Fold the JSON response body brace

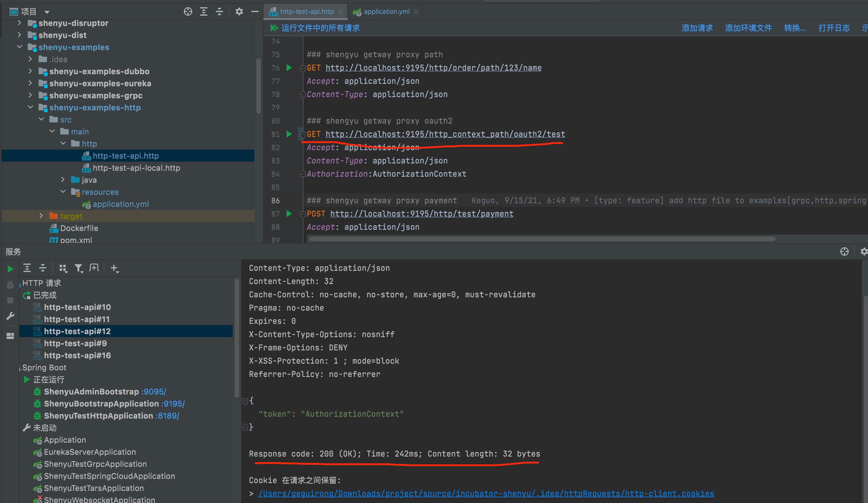(245, 401)
